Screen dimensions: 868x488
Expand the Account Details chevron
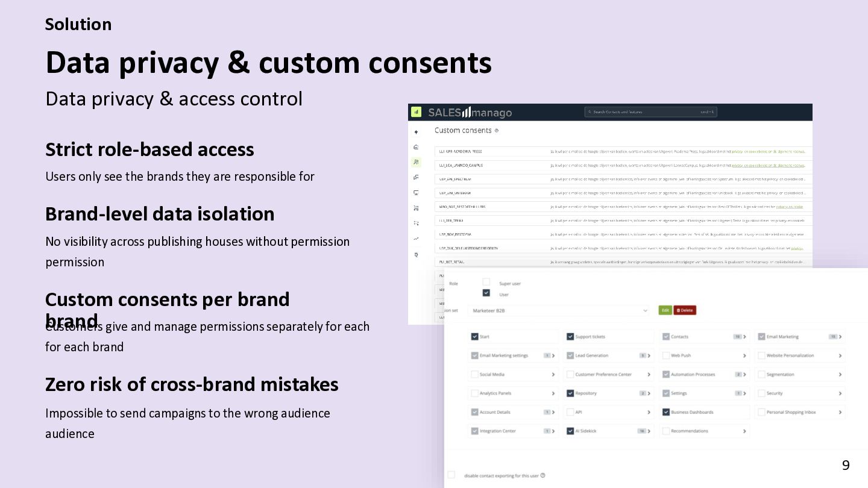(x=553, y=412)
